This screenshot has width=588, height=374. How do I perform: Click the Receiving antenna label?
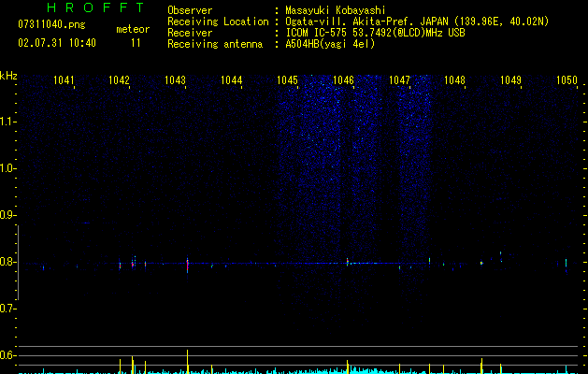click(x=215, y=44)
